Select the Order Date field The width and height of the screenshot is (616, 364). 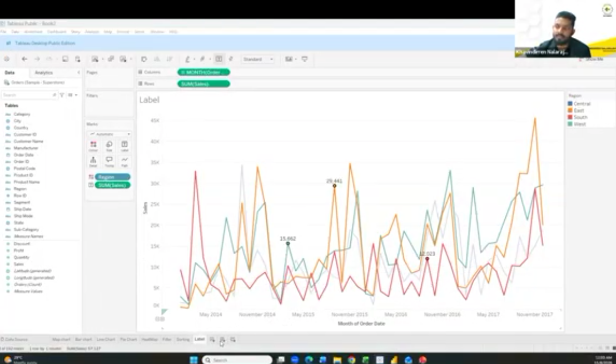coord(23,155)
